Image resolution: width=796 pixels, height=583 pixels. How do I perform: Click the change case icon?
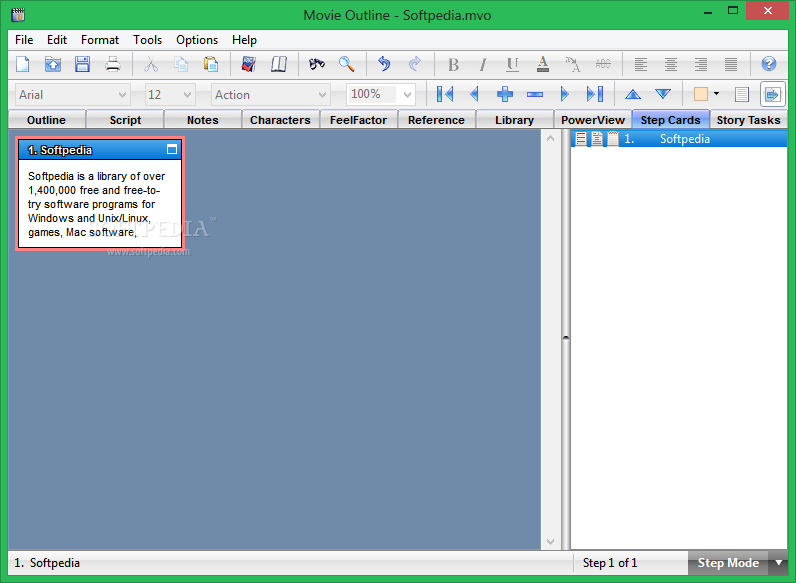pyautogui.click(x=573, y=64)
